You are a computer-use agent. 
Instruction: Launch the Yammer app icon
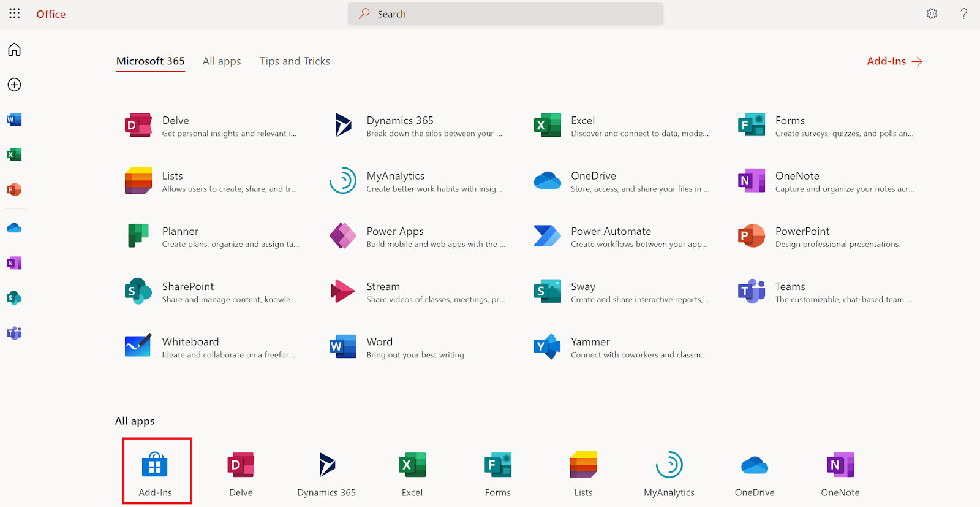point(548,346)
